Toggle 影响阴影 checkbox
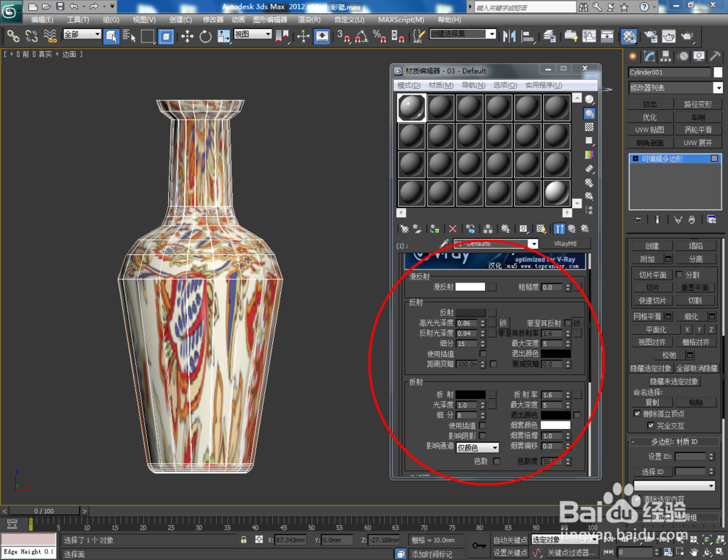728x560 pixels. point(483,435)
